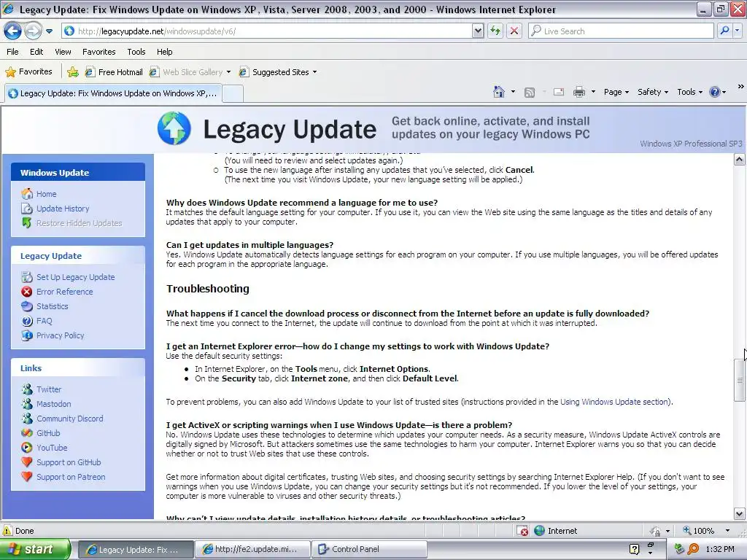
Task: Expand the Print options dropdown arrow
Action: pos(593,92)
